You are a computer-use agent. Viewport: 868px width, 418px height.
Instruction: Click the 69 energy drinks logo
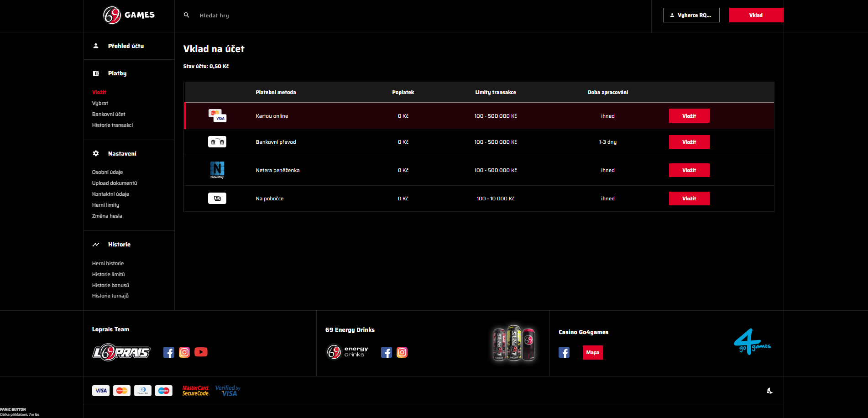347,352
